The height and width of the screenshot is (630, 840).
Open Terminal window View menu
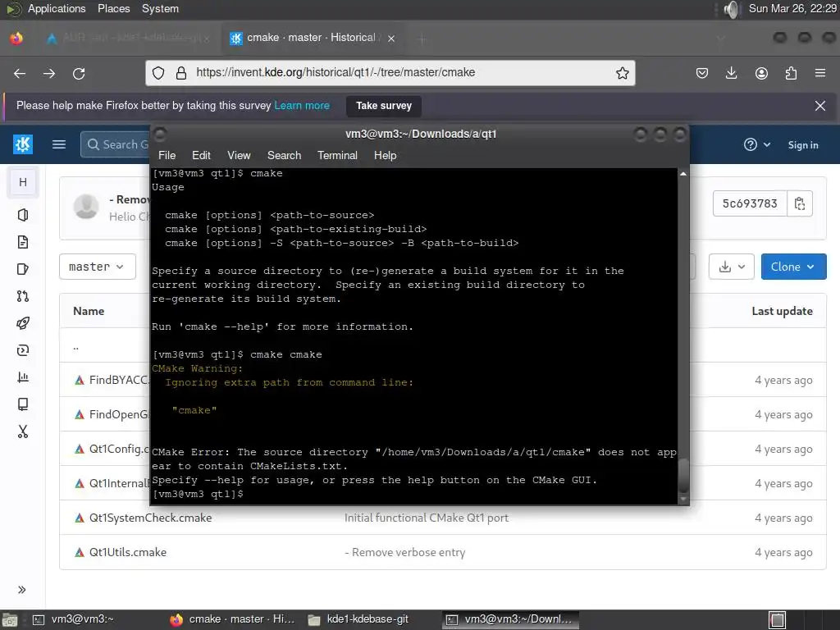tap(239, 155)
